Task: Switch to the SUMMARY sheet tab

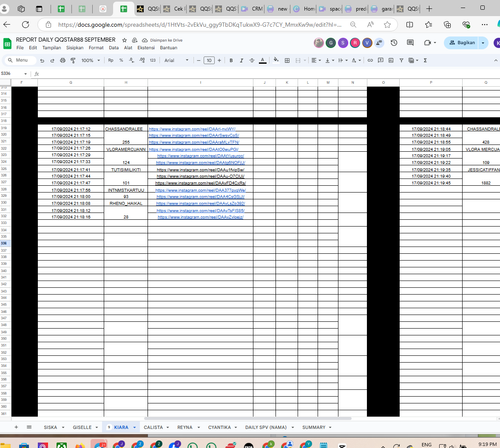Action: point(314,427)
